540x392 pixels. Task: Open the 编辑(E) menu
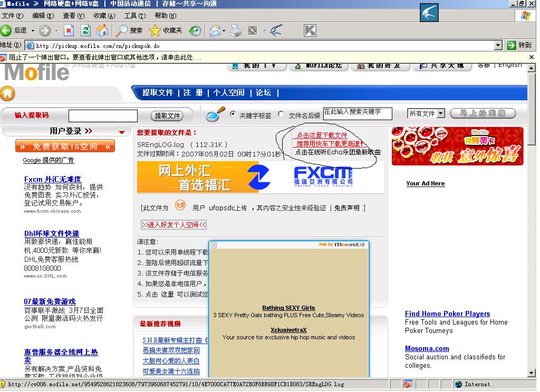click(43, 16)
